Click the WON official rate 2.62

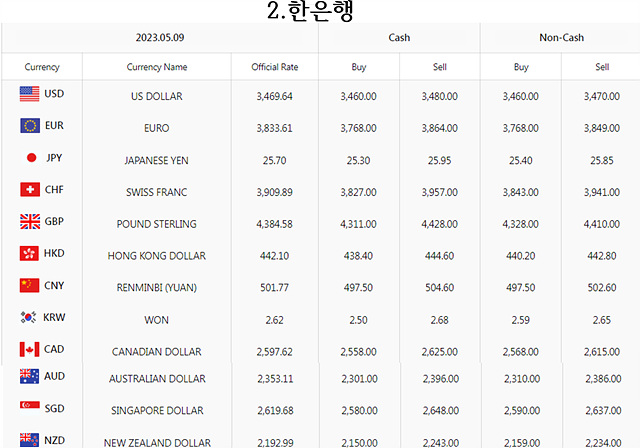coord(275,320)
